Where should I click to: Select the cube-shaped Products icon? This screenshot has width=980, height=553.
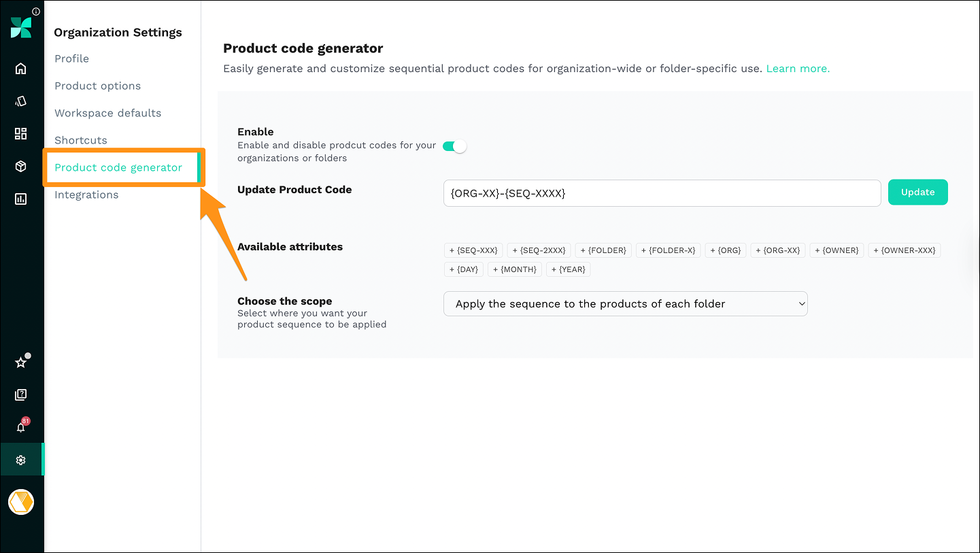pyautogui.click(x=20, y=166)
